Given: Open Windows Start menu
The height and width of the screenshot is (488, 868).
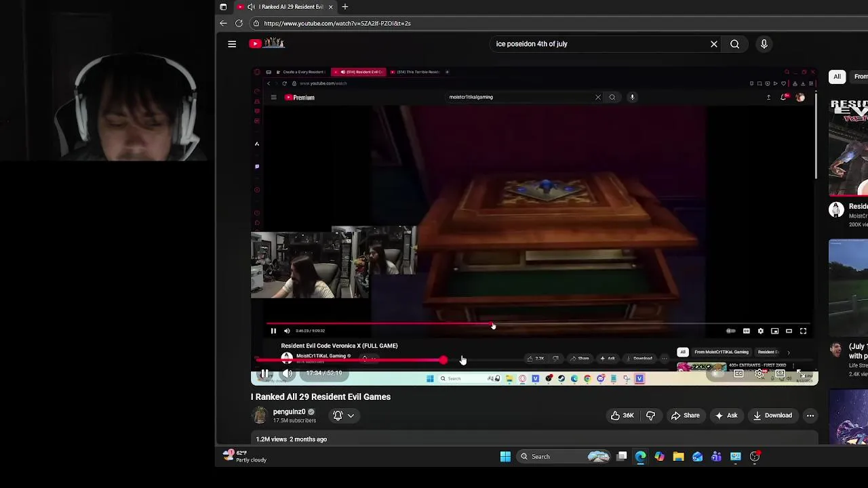Looking at the screenshot, I should (505, 457).
